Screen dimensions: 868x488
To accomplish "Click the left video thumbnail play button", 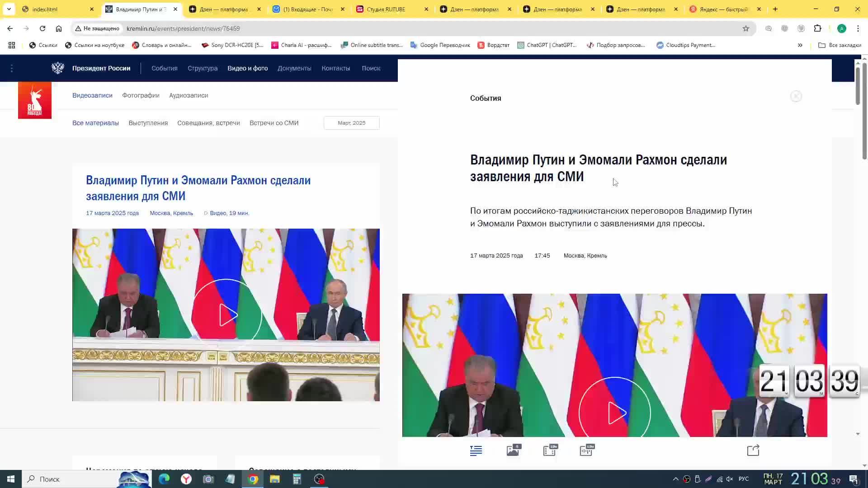I will click(x=226, y=315).
